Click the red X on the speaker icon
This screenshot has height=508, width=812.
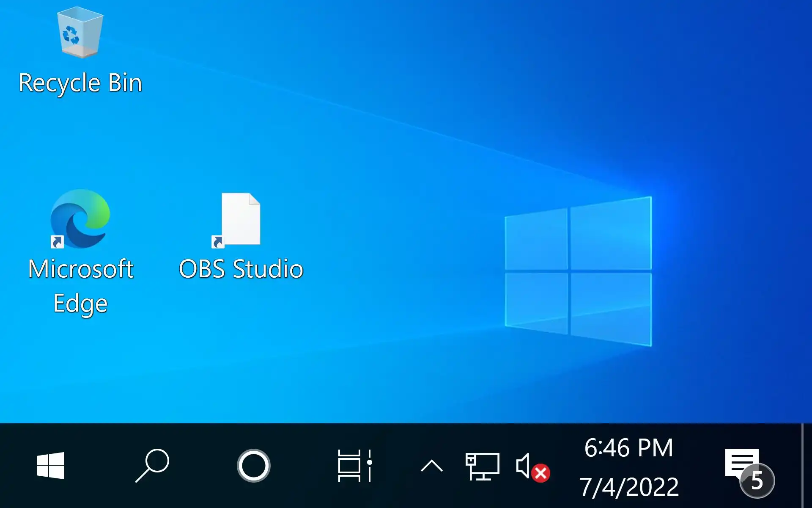tap(540, 473)
